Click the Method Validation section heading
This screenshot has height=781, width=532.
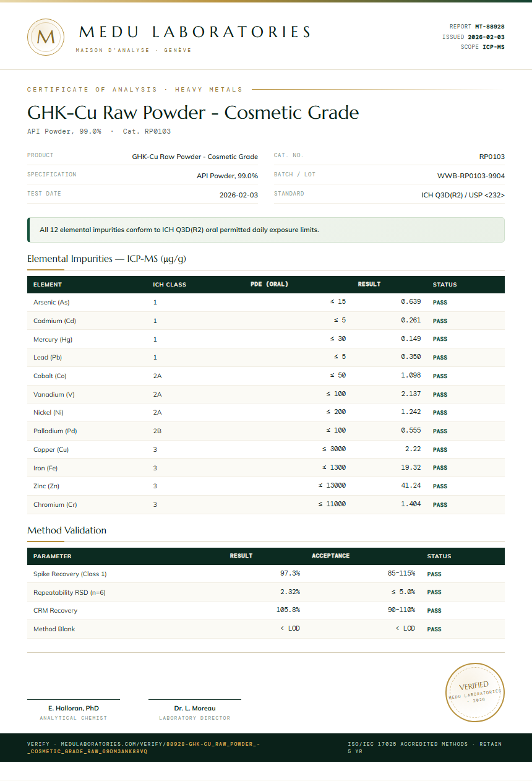(x=67, y=530)
